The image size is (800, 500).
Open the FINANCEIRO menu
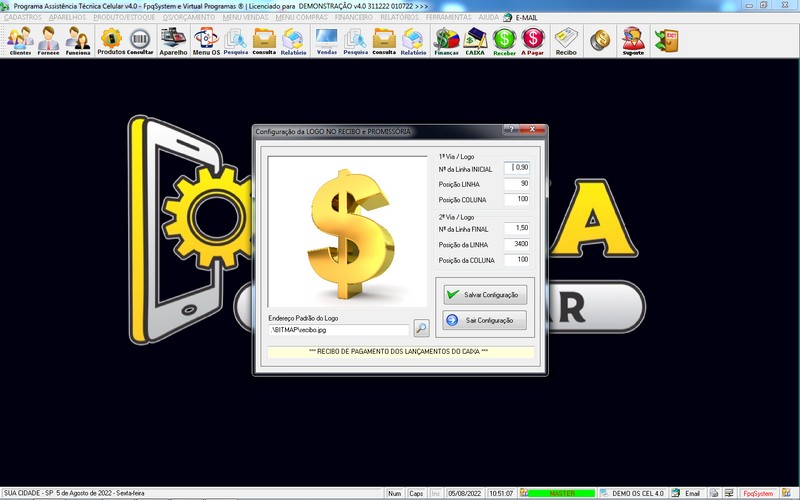point(354,17)
